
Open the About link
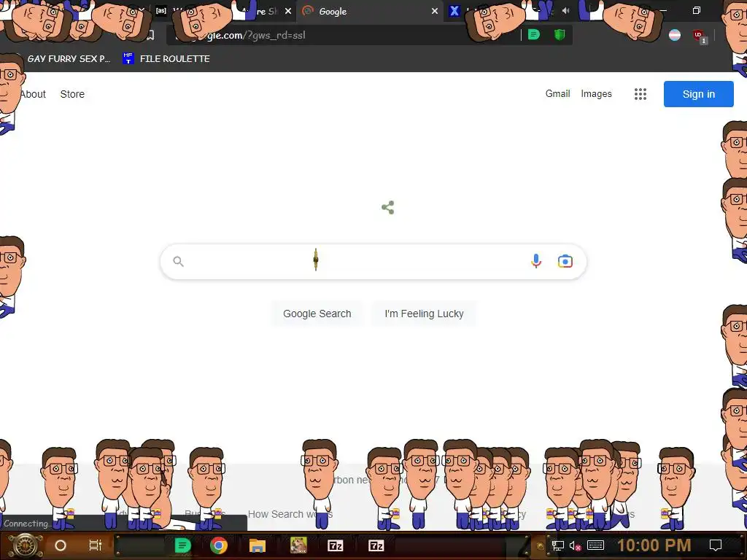tap(33, 94)
